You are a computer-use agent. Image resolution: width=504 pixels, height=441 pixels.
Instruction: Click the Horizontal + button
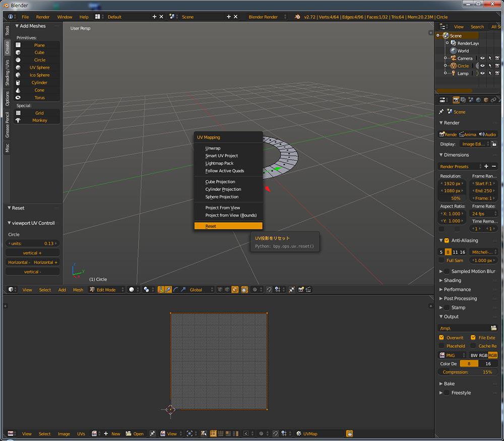tap(46, 262)
